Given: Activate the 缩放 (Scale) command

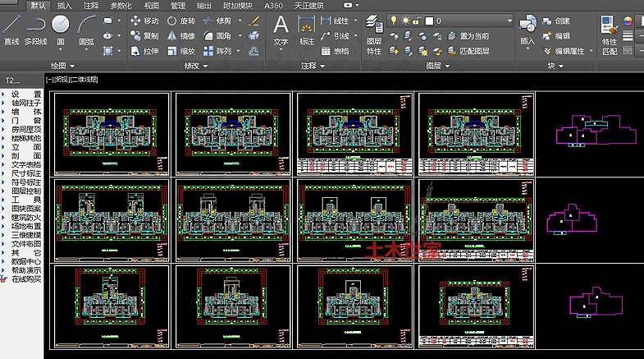Looking at the screenshot, I should [x=181, y=51].
